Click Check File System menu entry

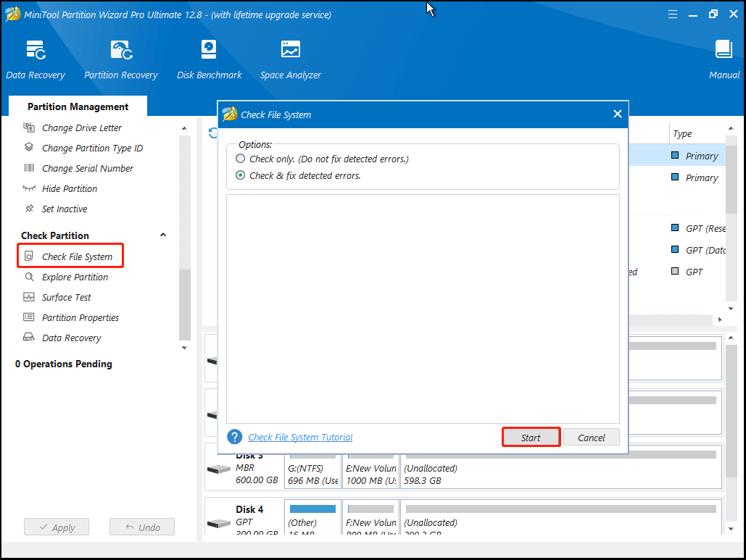(77, 256)
